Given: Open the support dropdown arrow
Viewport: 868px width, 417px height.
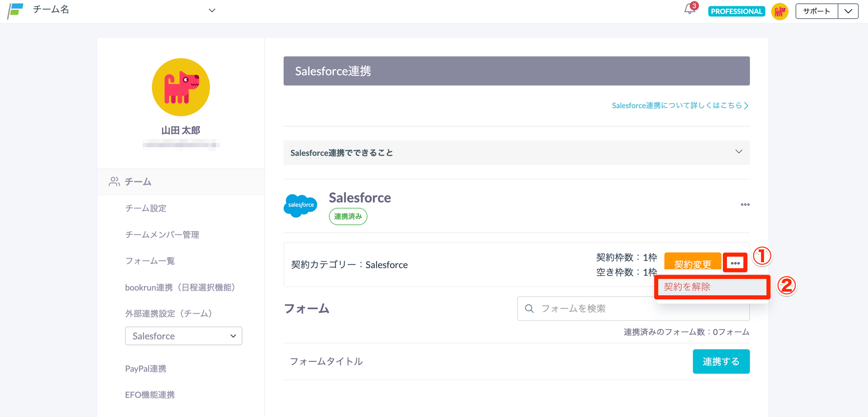Looking at the screenshot, I should pos(848,11).
